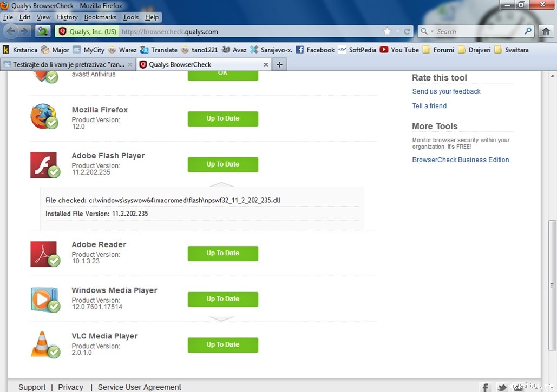Open the Support footer link

click(32, 387)
